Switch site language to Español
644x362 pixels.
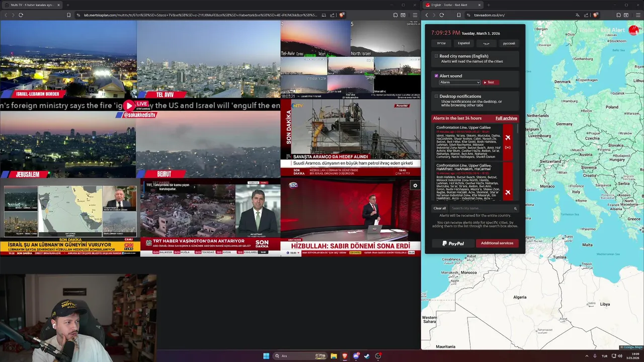click(x=463, y=43)
